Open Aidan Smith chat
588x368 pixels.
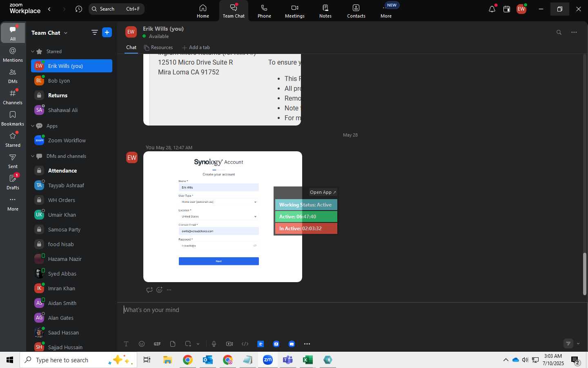click(x=71, y=303)
